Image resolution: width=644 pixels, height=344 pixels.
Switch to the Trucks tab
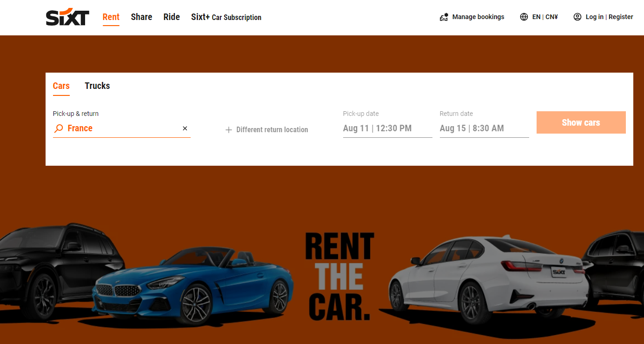pos(97,86)
